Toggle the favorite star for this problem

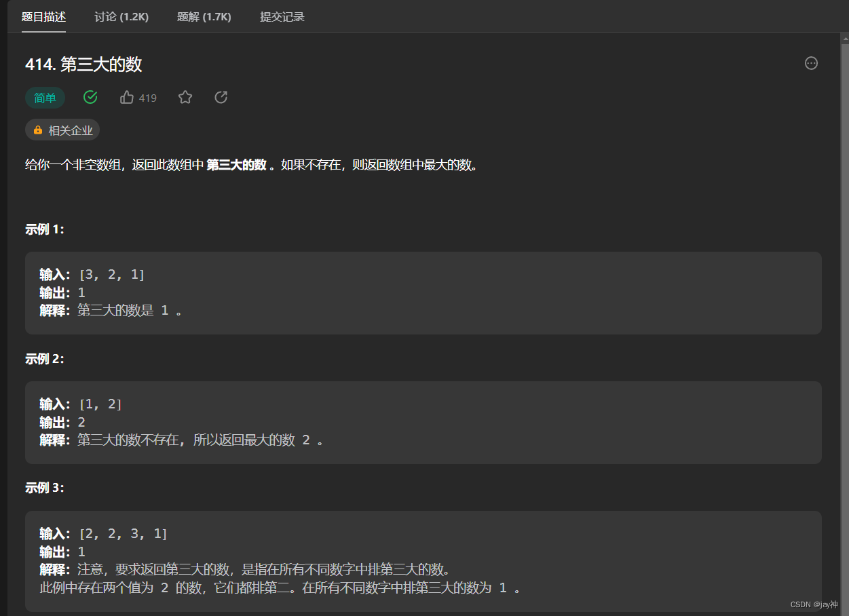(x=185, y=97)
